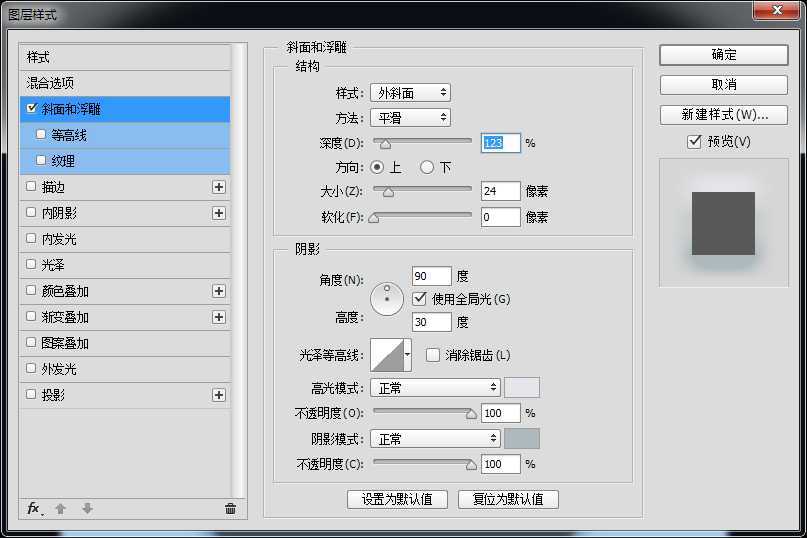Click the delete effect trash icon

click(230, 508)
